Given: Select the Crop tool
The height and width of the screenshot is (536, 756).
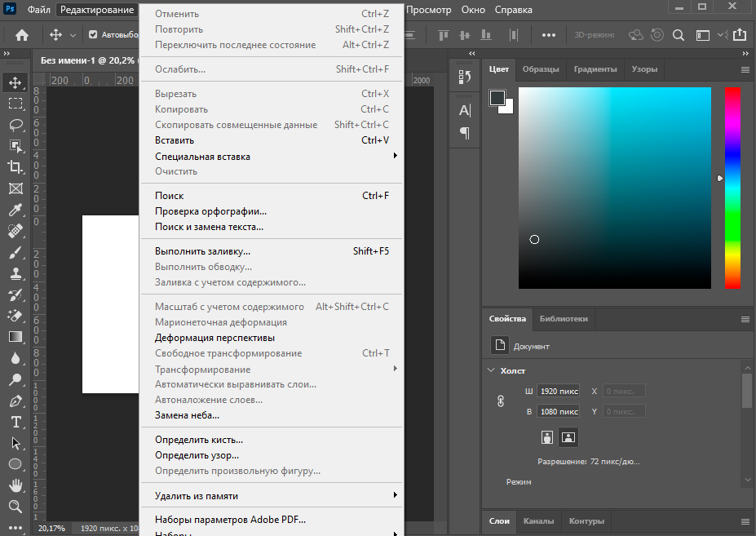Looking at the screenshot, I should (x=15, y=167).
